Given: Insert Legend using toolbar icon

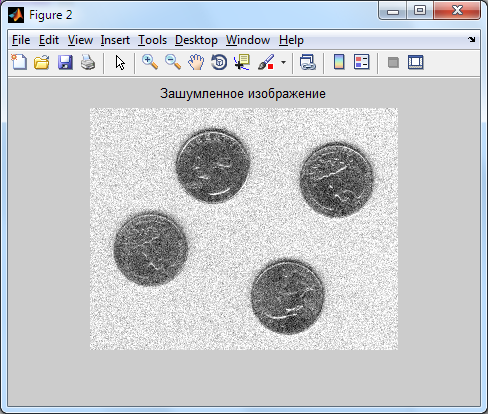Looking at the screenshot, I should pyautogui.click(x=362, y=62).
